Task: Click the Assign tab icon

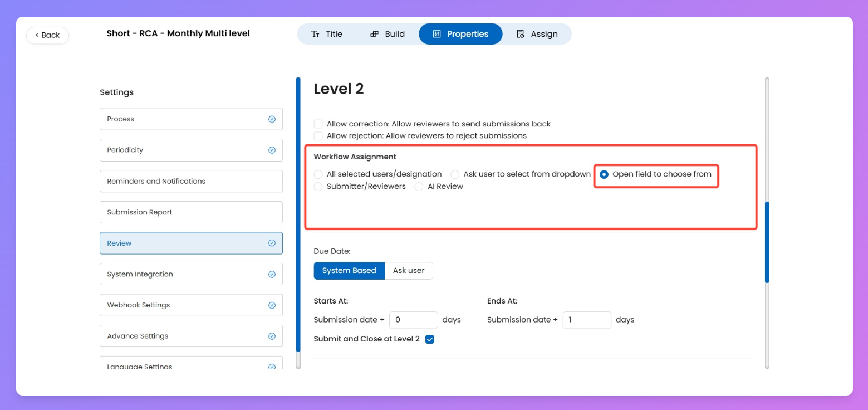Action: 521,34
